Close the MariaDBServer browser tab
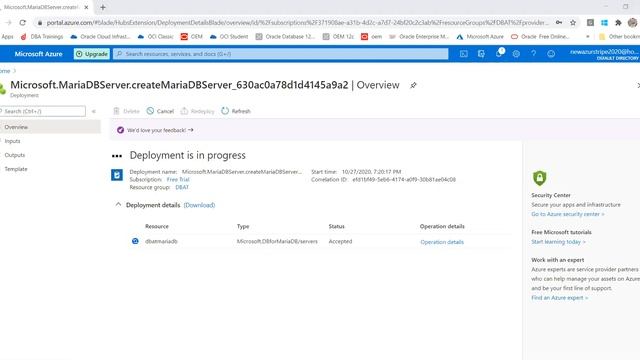Viewport: 640px width, 360px height. 86,7
